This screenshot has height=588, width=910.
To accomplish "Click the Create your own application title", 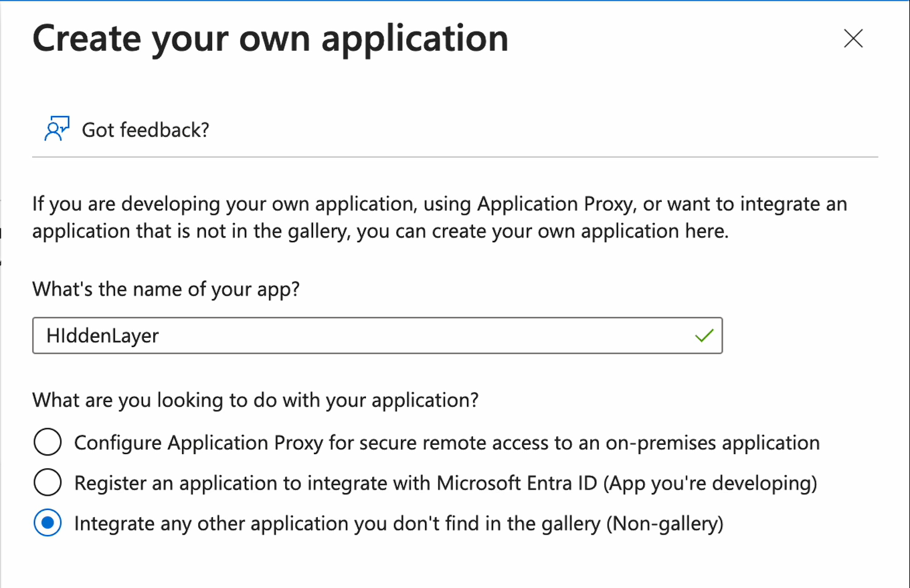I will [x=270, y=39].
